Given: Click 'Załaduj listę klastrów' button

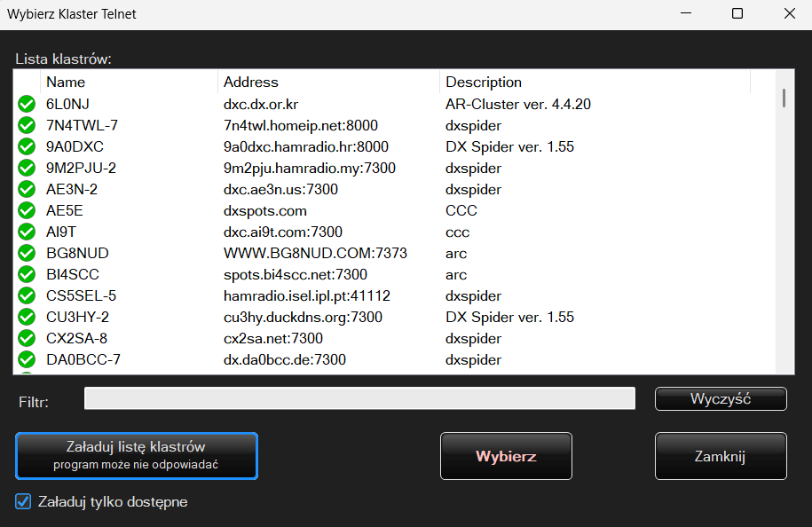Looking at the screenshot, I should pyautogui.click(x=137, y=456).
